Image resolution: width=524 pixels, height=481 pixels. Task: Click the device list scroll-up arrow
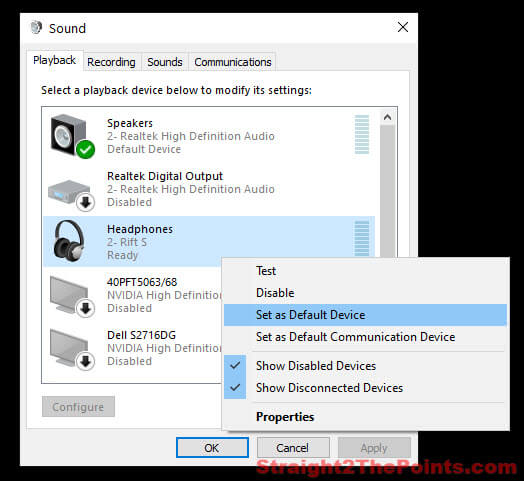click(x=388, y=117)
